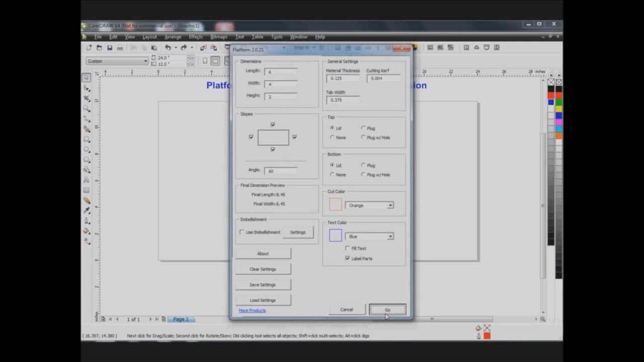This screenshot has height=362, width=644.
Task: Click the Load Settings button
Action: [x=263, y=300]
